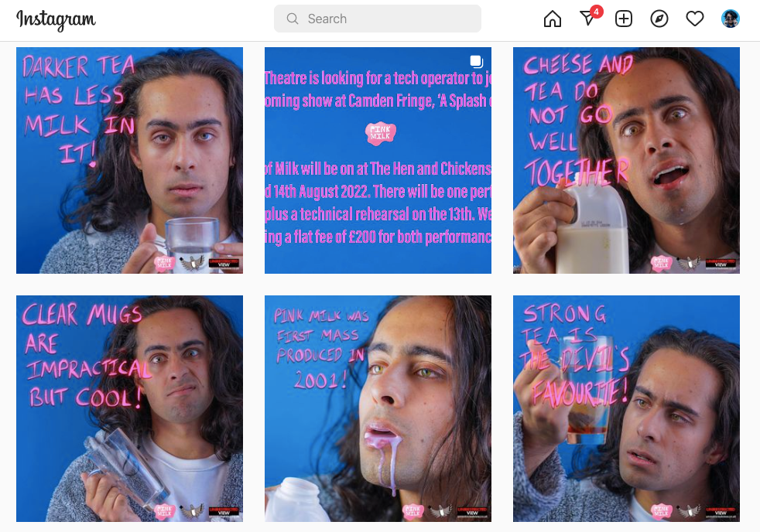
Task: Open 'Clear mugs are impractical but cool' post
Action: 129,408
